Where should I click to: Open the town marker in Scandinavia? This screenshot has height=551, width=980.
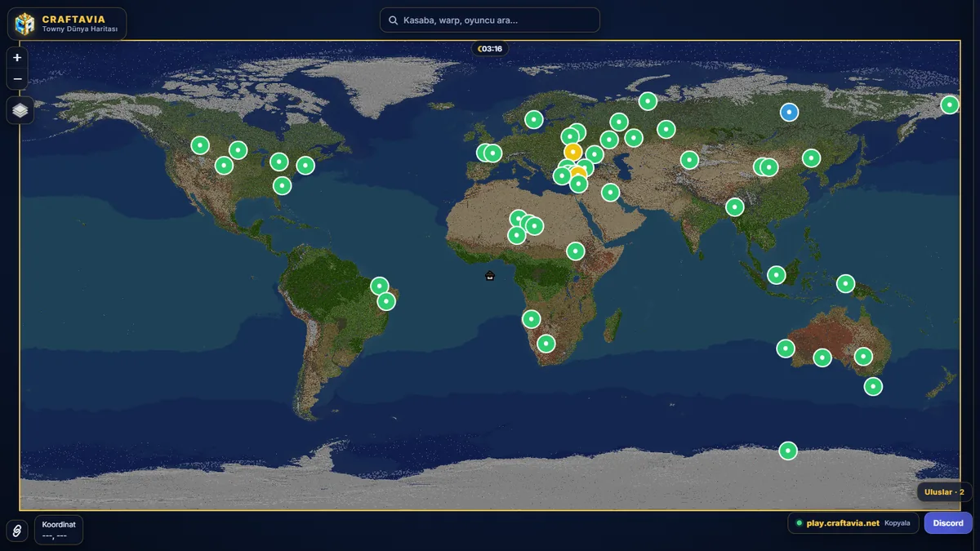533,119
